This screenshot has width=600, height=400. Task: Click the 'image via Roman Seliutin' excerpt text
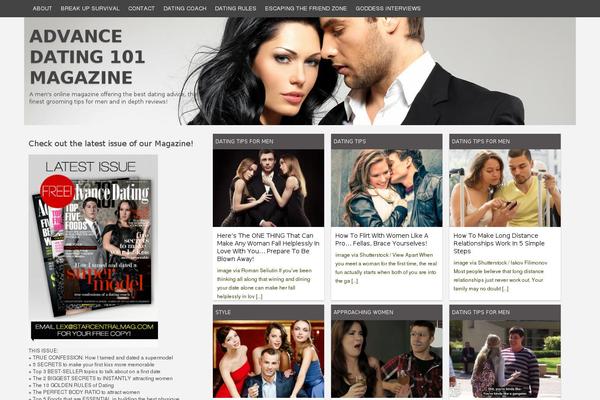pyautogui.click(x=265, y=283)
